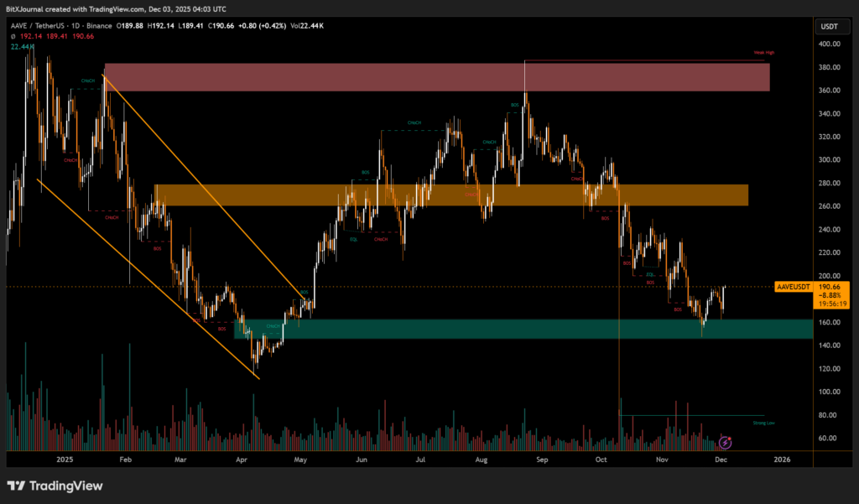Click the 400.00 level on price scale
The image size is (859, 504).
point(830,44)
